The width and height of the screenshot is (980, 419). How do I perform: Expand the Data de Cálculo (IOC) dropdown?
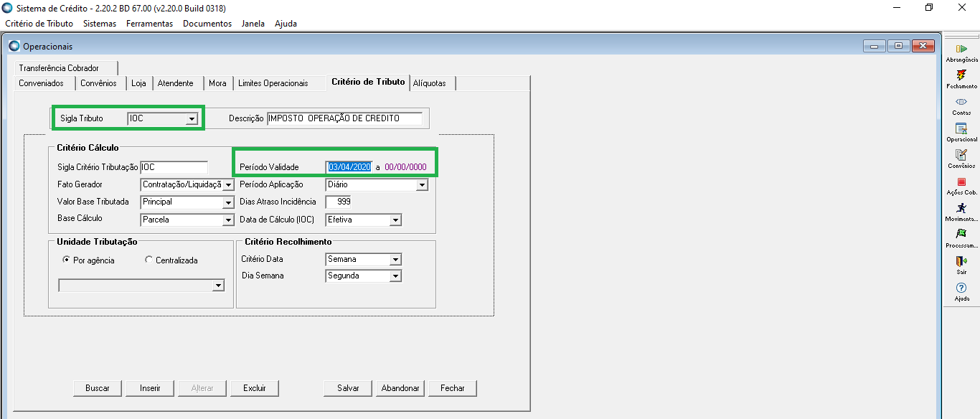click(395, 220)
